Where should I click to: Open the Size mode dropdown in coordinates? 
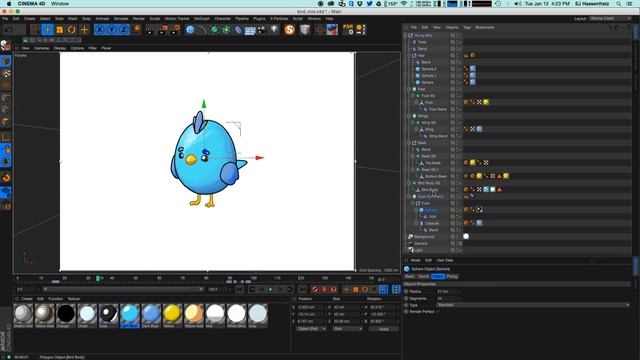click(x=347, y=329)
